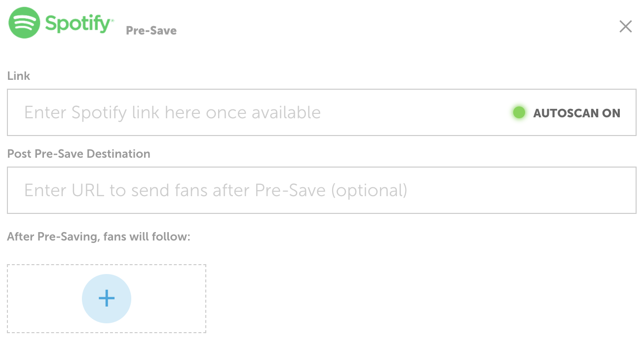Toggle the green Autoscan indicator dot
Image resolution: width=644 pixels, height=344 pixels.
click(x=519, y=113)
